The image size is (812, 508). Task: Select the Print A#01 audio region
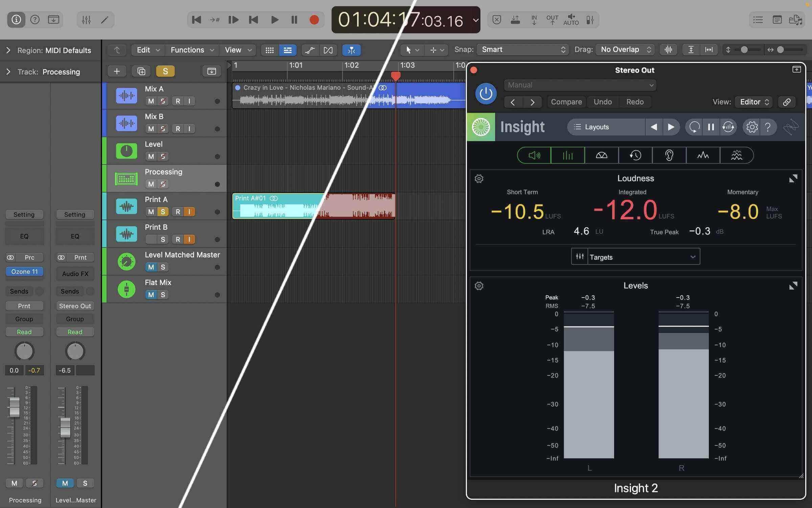pos(314,206)
